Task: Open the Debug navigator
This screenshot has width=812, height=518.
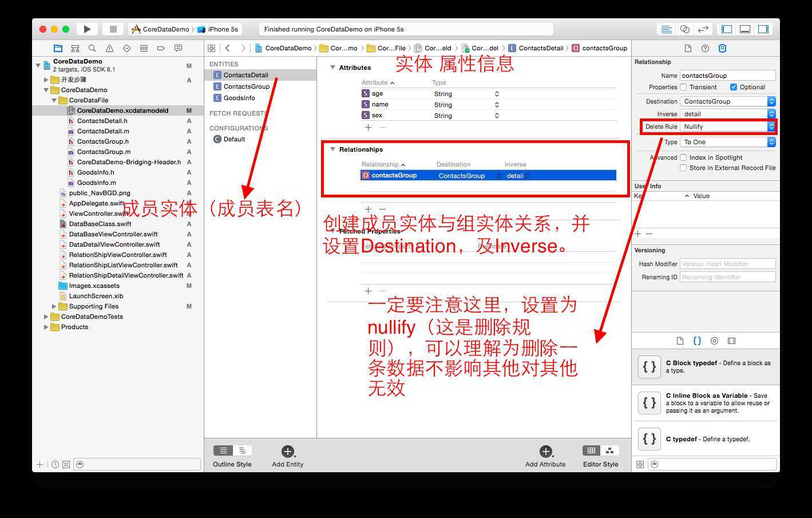Action: (x=144, y=48)
